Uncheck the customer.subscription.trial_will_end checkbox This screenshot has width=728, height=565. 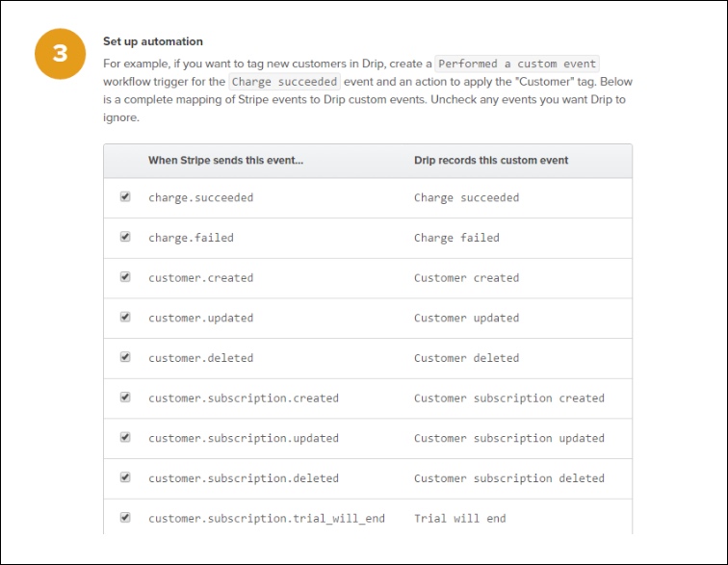125,518
